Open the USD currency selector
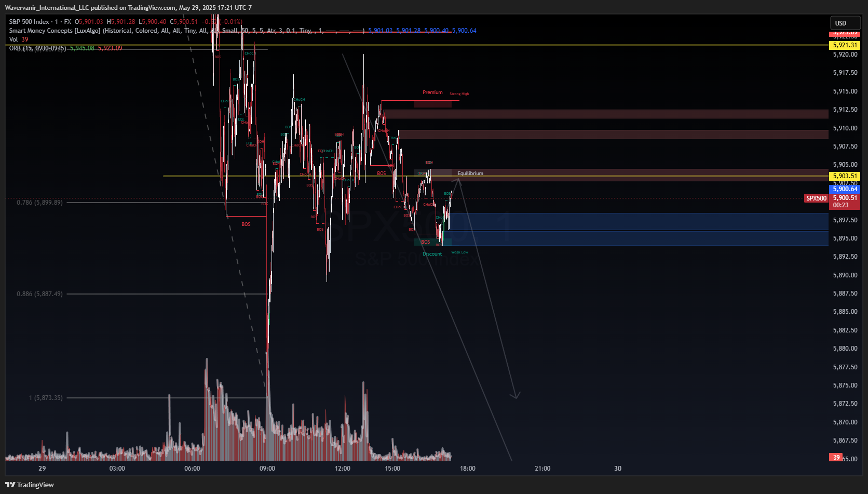This screenshot has width=868, height=494. (x=845, y=23)
